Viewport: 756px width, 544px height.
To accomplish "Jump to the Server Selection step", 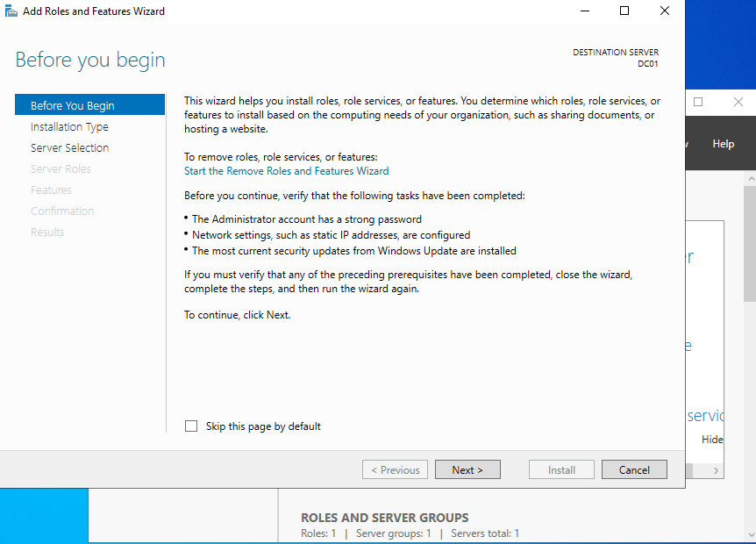I will [x=69, y=148].
